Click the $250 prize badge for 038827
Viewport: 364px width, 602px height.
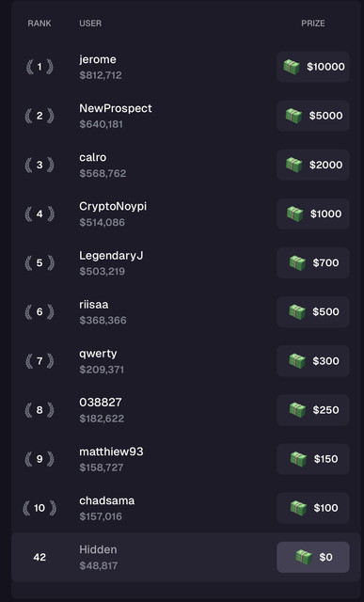coord(313,410)
